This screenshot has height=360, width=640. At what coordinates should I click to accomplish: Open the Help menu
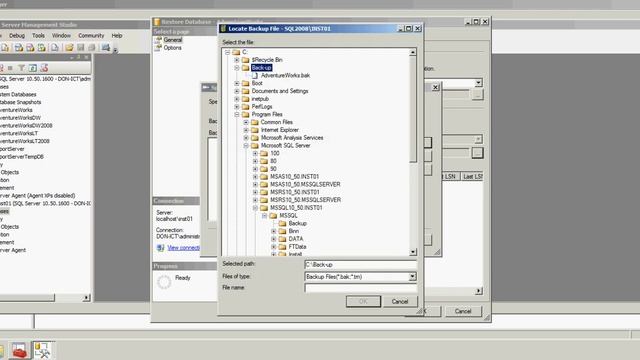pos(117,36)
